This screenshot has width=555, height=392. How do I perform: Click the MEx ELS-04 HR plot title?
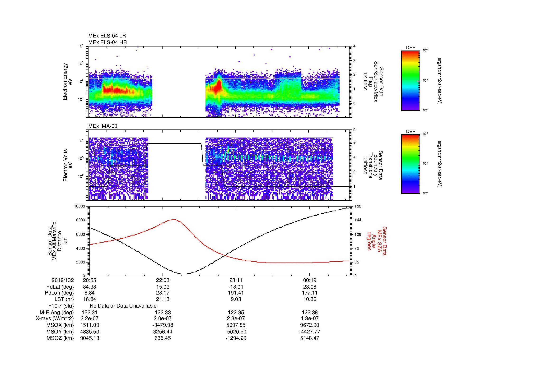pyautogui.click(x=107, y=42)
